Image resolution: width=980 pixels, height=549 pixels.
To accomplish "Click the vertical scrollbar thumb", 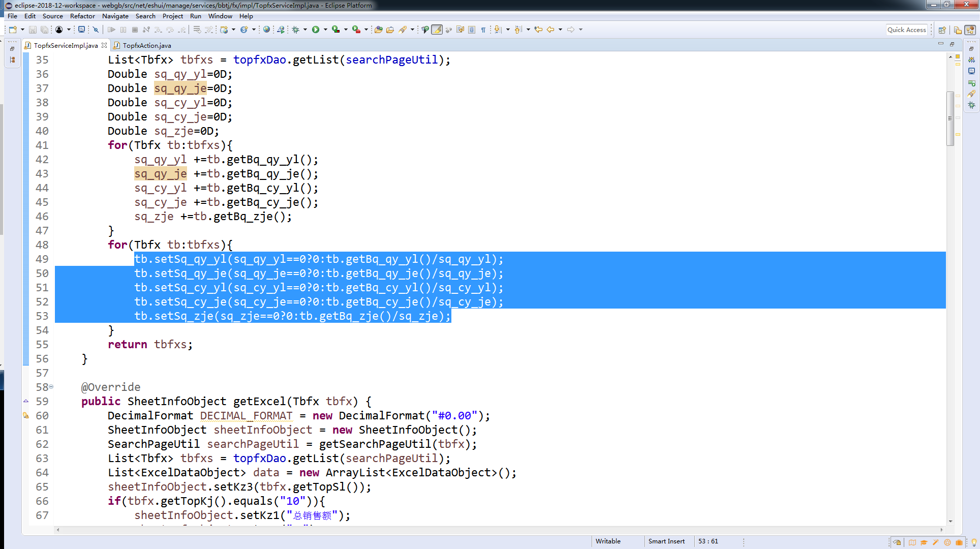I will point(950,118).
